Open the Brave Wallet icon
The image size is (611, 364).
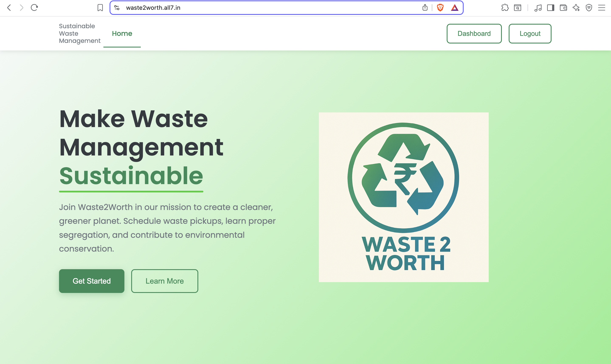(x=563, y=8)
